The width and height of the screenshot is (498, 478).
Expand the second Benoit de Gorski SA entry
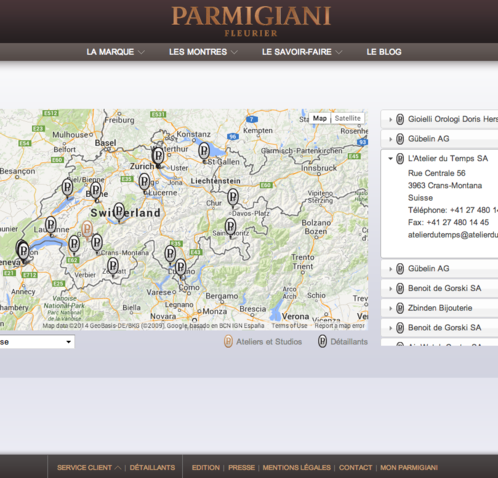(x=390, y=328)
